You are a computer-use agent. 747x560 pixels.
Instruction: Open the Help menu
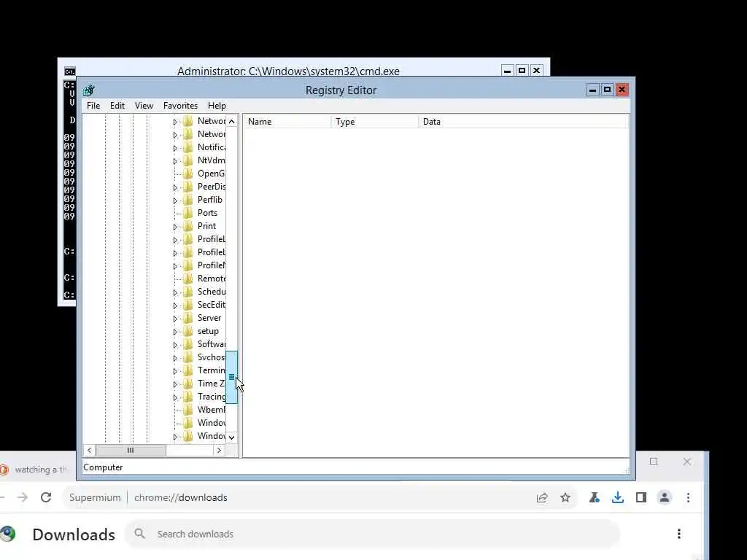pos(217,106)
